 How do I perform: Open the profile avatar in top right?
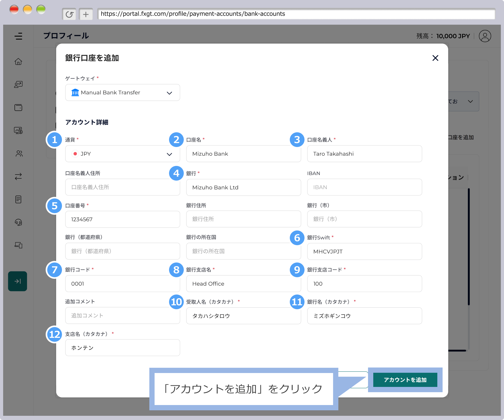tap(485, 36)
